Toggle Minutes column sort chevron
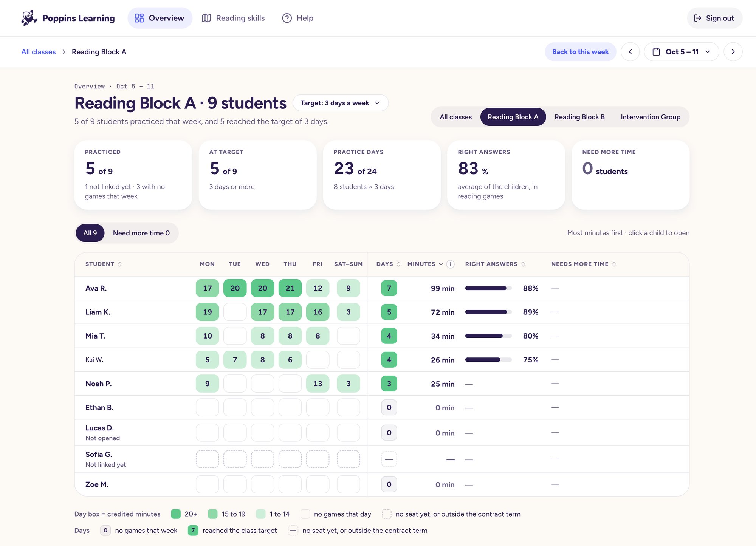The height and width of the screenshot is (546, 756). click(441, 264)
